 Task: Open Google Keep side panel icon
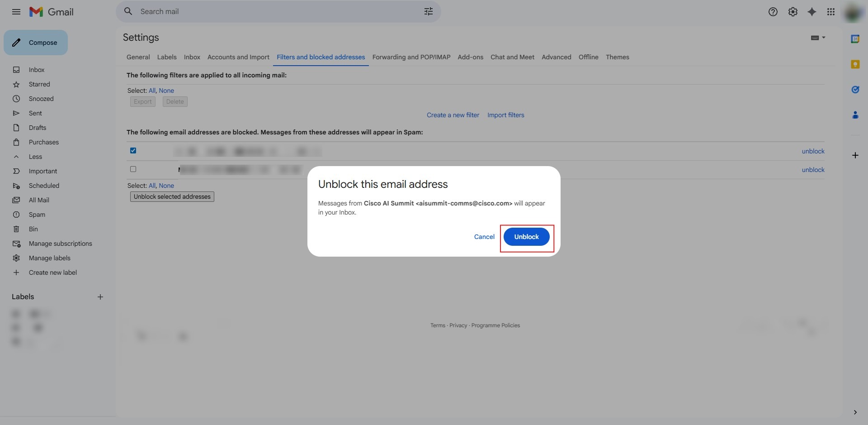(x=855, y=64)
